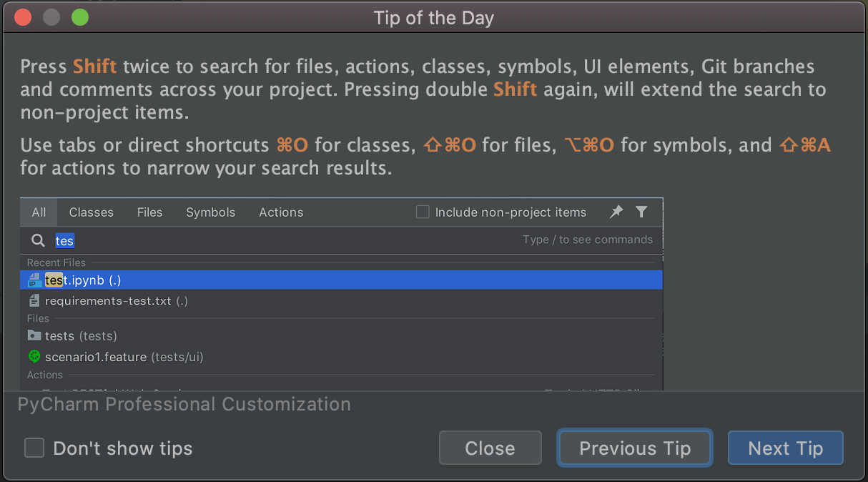This screenshot has height=482, width=868.
Task: Click the green zoom window button
Action: 80,18
